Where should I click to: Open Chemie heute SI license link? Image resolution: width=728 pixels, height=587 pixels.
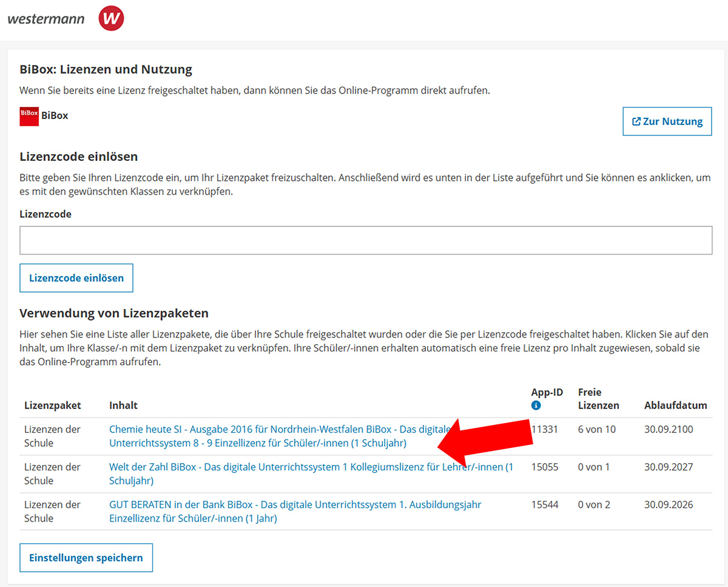coord(280,436)
